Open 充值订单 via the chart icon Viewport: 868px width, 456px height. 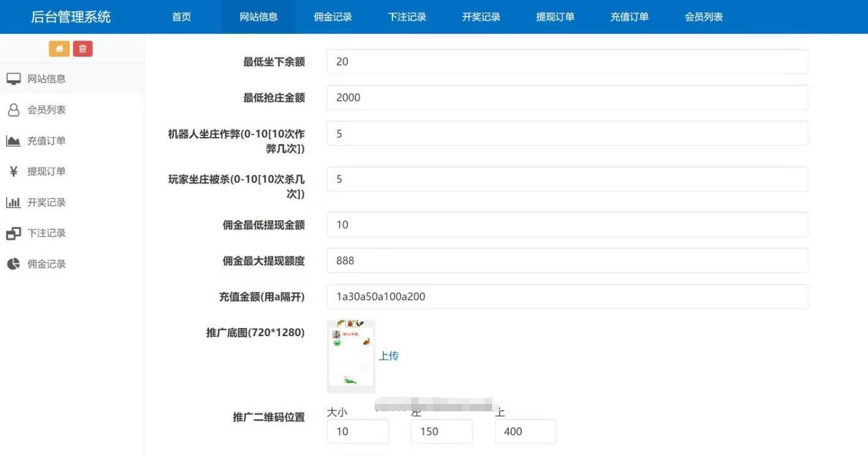point(13,140)
